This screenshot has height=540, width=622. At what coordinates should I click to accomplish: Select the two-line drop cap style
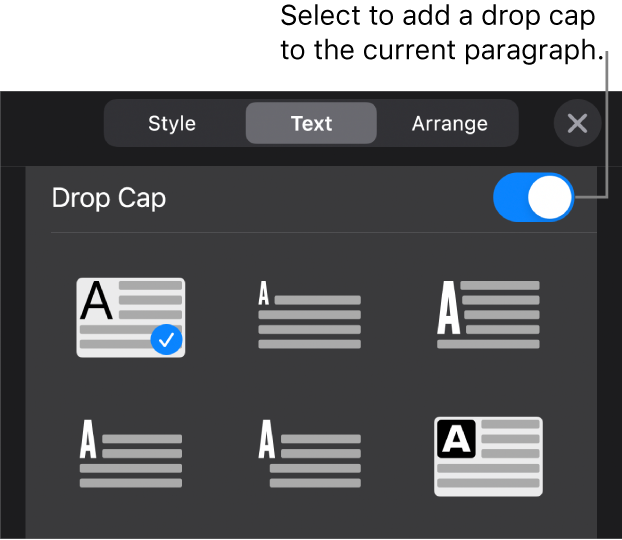[131, 454]
